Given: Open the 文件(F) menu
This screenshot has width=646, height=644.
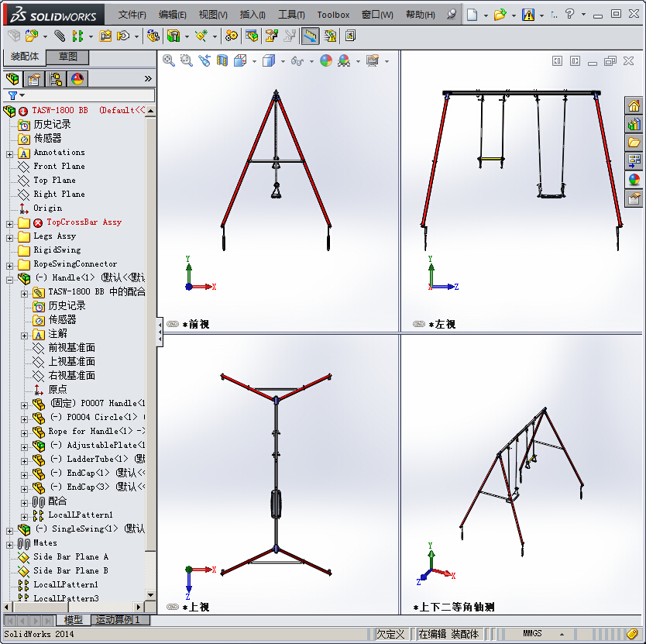Looking at the screenshot, I should click(132, 15).
